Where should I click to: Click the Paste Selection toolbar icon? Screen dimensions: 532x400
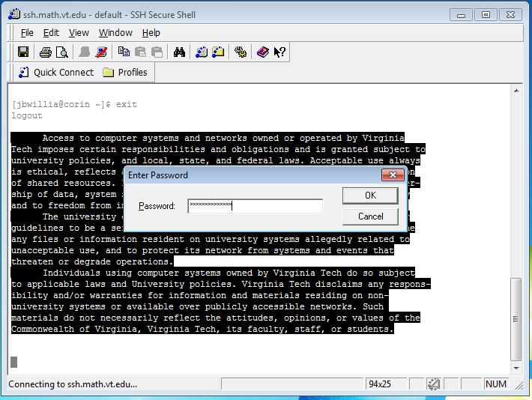pos(157,52)
